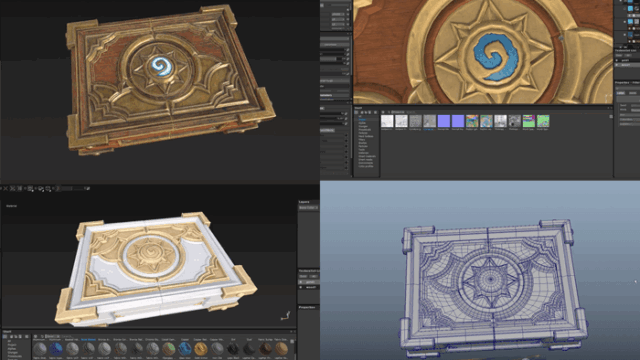Open Smart materials category in shelf list

click(367, 156)
